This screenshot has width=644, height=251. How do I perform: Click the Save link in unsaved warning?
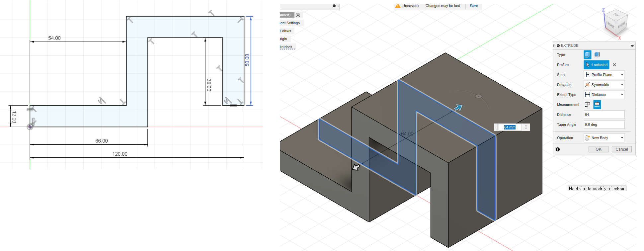[474, 6]
